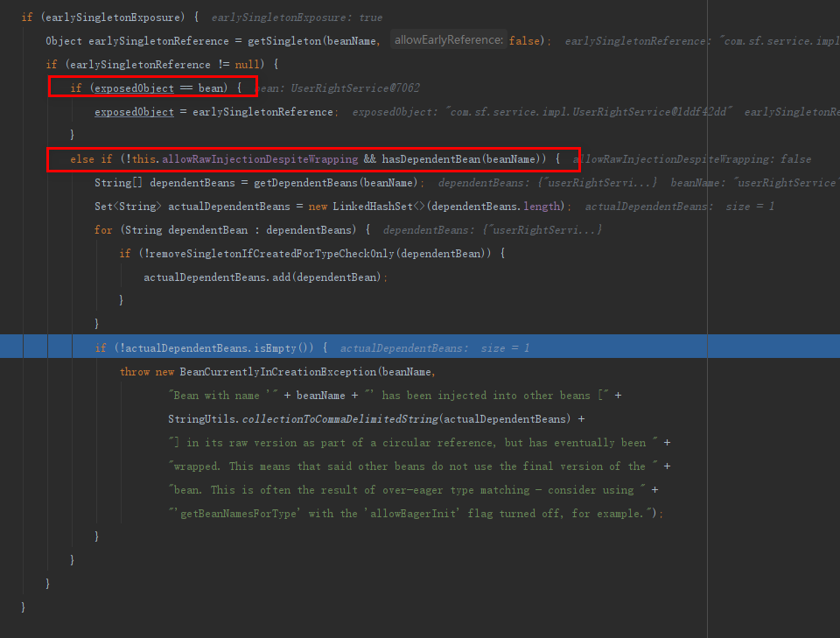This screenshot has height=638, width=840.
Task: Click the LinkedHashSet constructor name
Action: click(373, 207)
